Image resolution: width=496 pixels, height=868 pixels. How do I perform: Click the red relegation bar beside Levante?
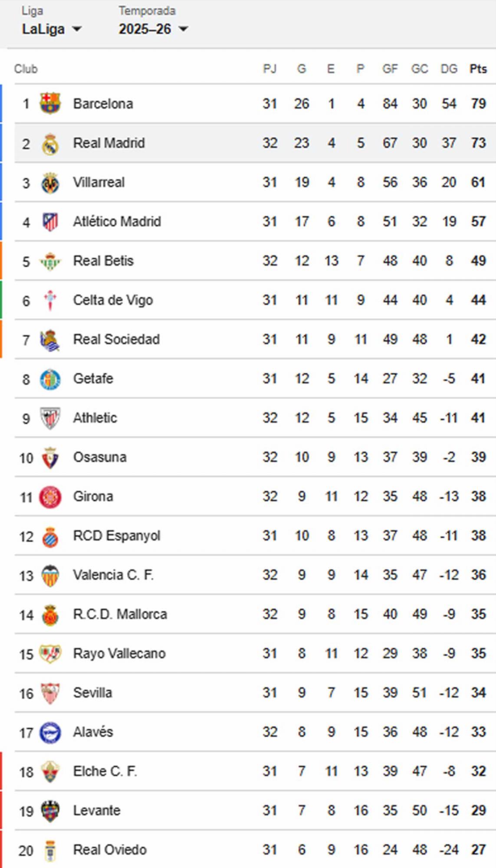pos(2,810)
